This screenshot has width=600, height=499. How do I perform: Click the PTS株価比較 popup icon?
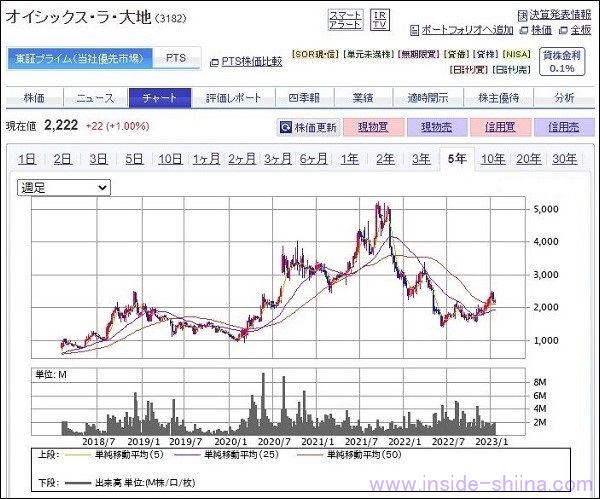[x=214, y=62]
